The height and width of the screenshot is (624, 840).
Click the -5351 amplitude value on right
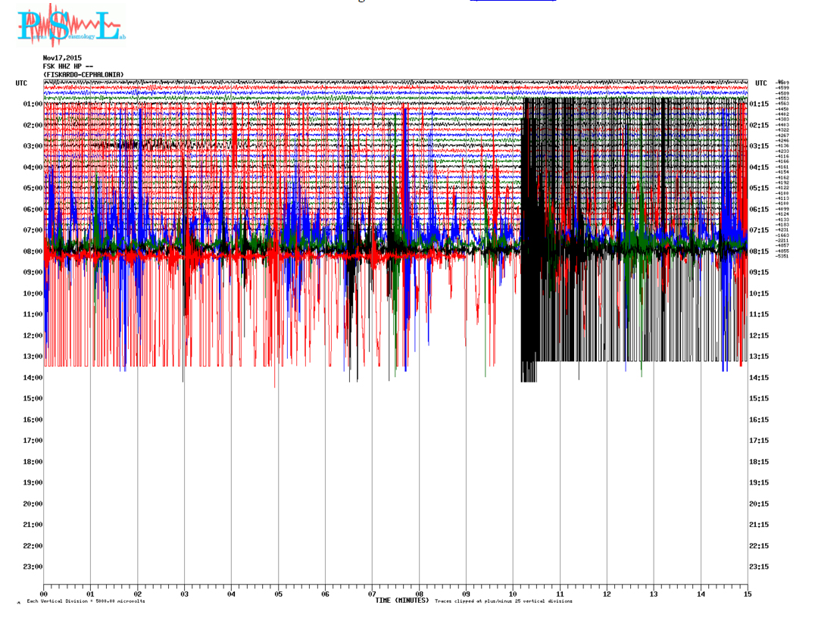[782, 256]
